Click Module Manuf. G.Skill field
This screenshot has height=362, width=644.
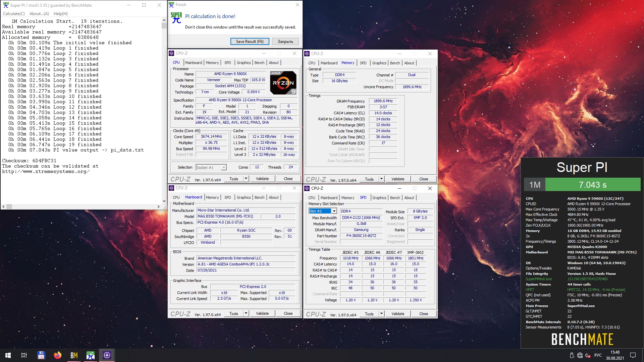click(361, 224)
